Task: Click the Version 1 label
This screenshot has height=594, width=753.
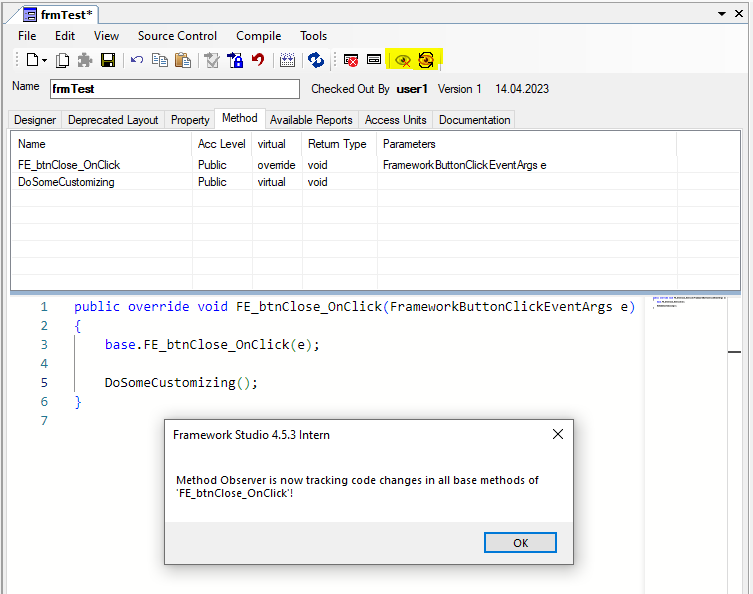Action: tap(459, 89)
